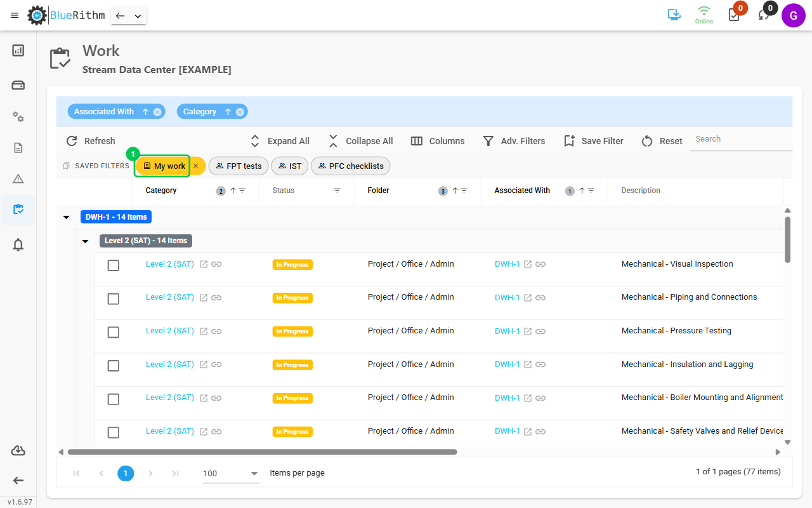Click Expand All
This screenshot has height=508, width=812.
click(279, 141)
